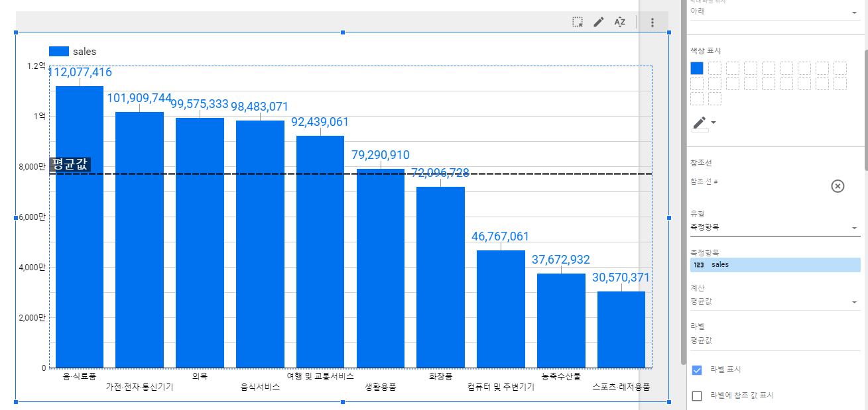Click the chart selection mode icon

(x=578, y=22)
